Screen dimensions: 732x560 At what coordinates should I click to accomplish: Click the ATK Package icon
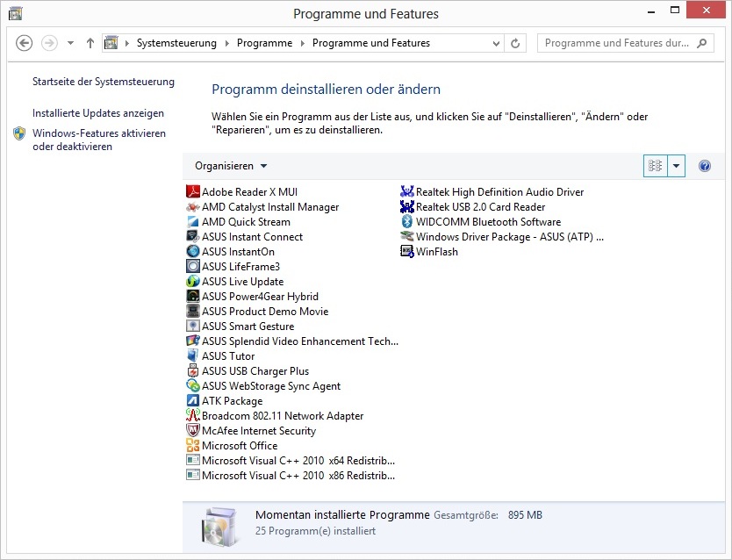pyautogui.click(x=193, y=401)
